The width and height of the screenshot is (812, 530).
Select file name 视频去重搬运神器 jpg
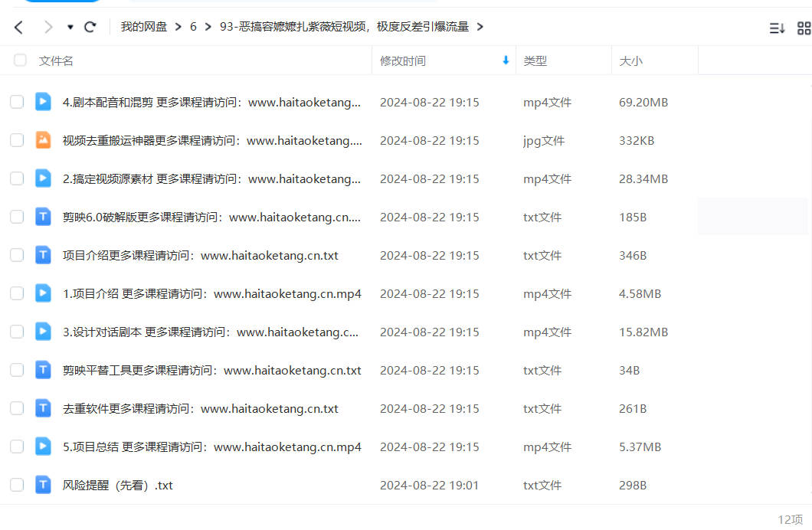click(x=212, y=141)
